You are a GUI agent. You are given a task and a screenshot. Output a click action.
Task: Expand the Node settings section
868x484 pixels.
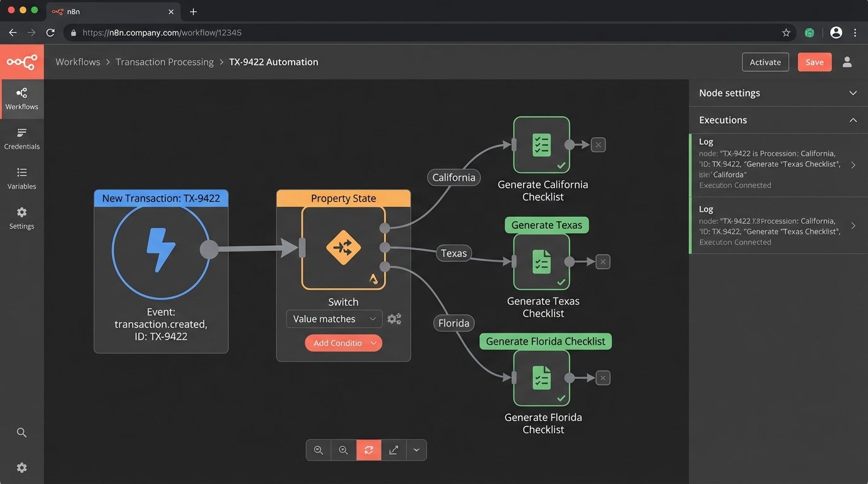(853, 93)
